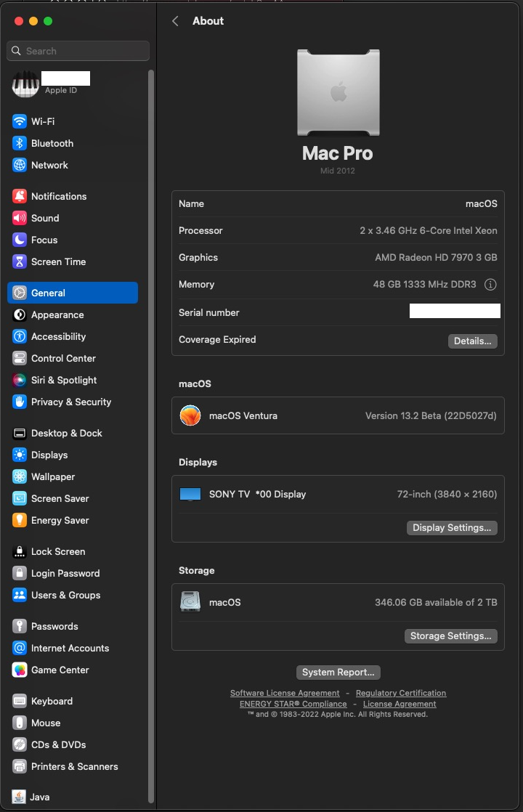Click '72-inch (3840 × 2160)' text
This screenshot has width=523, height=812.
pyautogui.click(x=447, y=494)
